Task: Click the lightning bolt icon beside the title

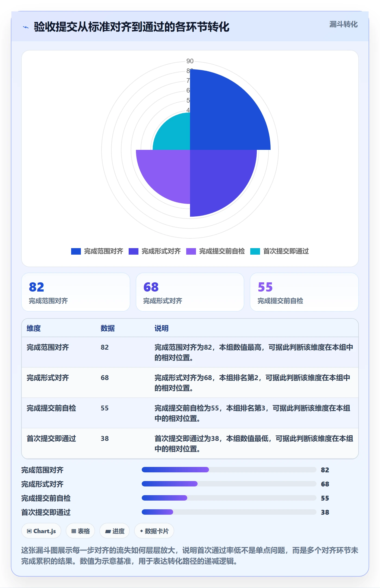Action: [26, 27]
